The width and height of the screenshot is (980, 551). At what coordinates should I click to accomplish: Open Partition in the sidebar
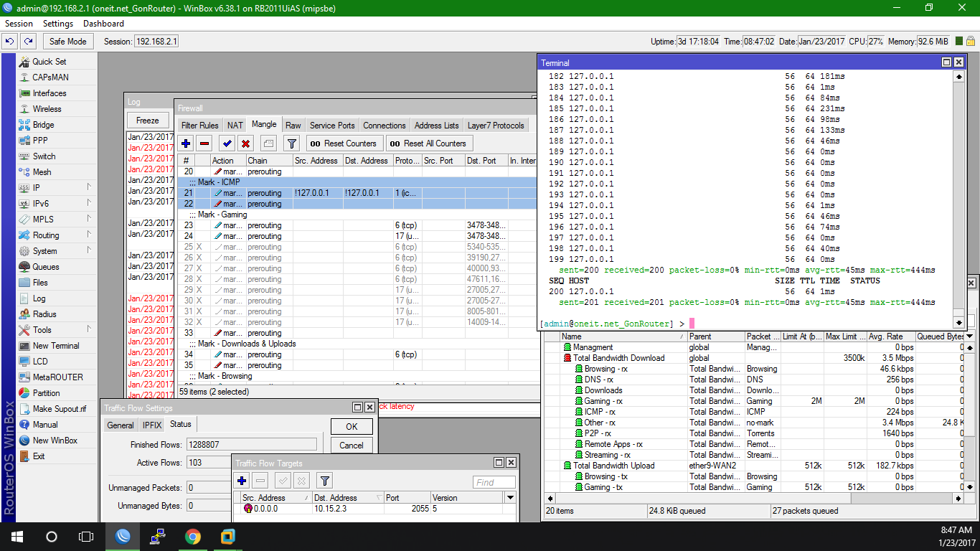(47, 393)
